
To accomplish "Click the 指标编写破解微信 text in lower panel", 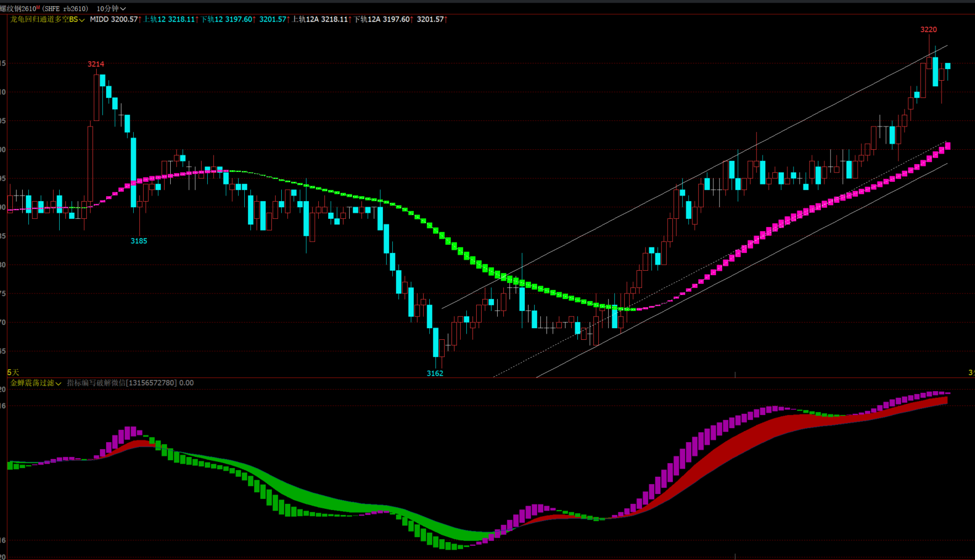I will click(x=121, y=383).
